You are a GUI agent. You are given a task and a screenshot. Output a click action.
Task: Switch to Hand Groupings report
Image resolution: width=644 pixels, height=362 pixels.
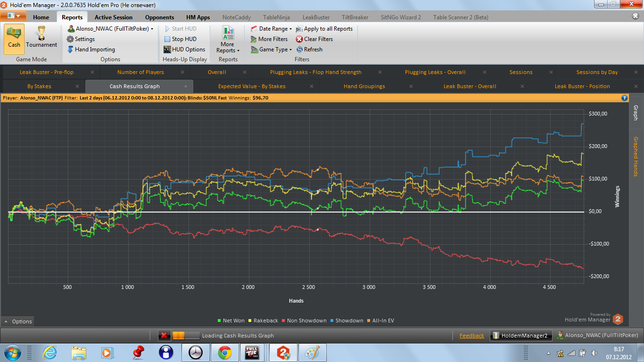tap(364, 86)
